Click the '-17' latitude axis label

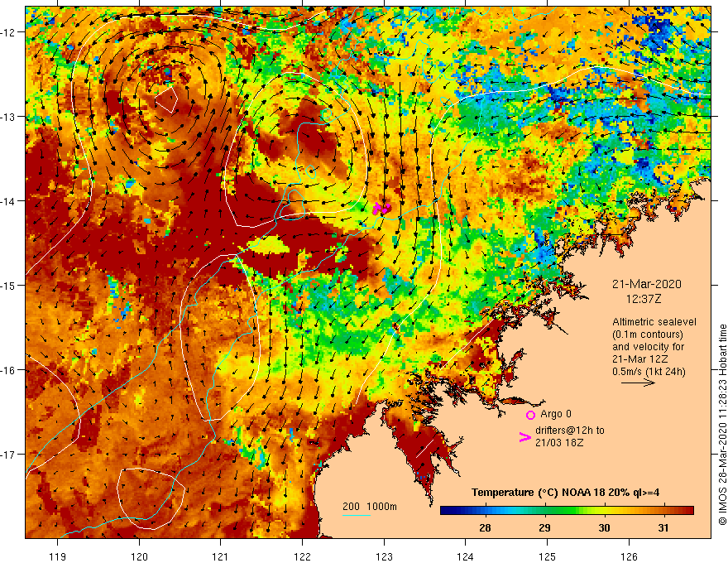coord(9,455)
